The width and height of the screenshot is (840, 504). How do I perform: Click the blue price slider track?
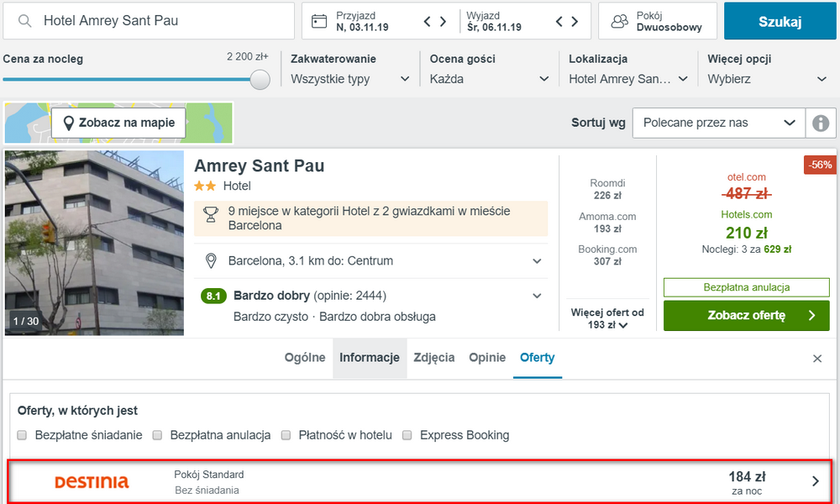(126, 79)
